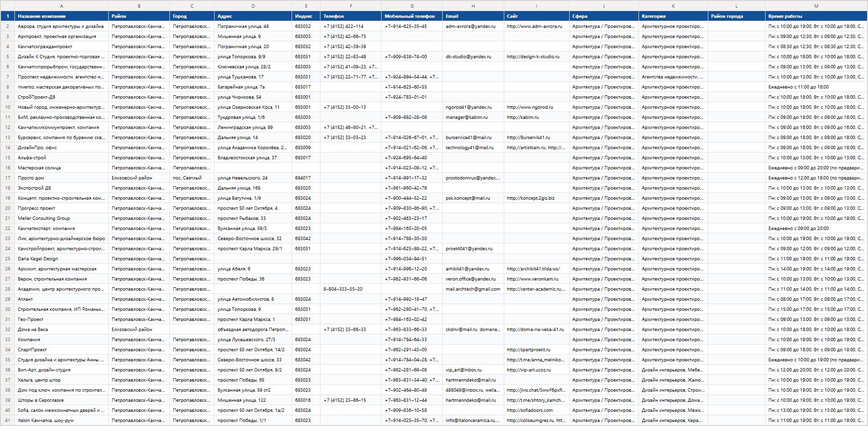Select the "Сайт" header cell
The image size is (868, 434).
point(536,16)
